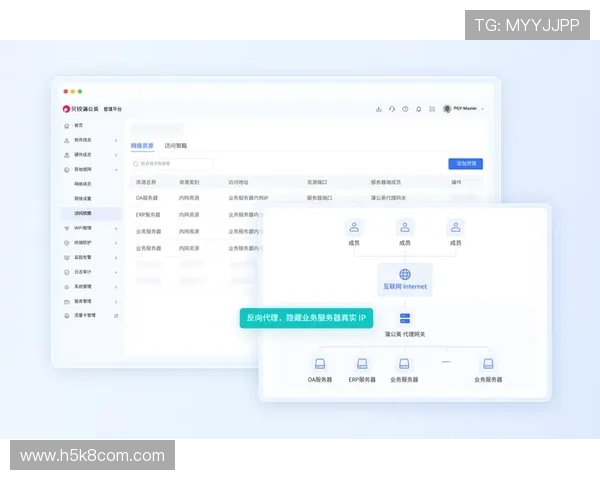Click the download icon in the top bar
The image size is (600, 480).
(379, 108)
